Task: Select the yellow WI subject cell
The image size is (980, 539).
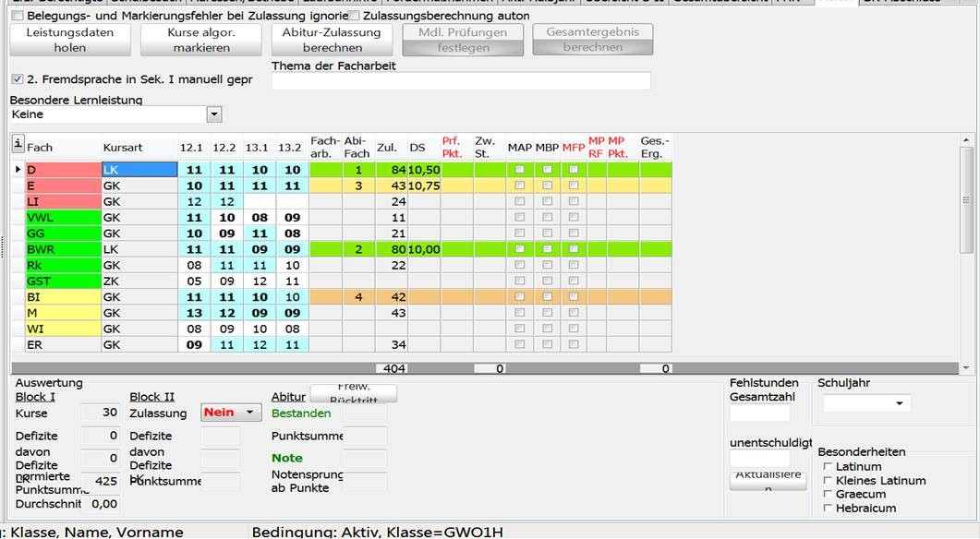Action: point(63,329)
